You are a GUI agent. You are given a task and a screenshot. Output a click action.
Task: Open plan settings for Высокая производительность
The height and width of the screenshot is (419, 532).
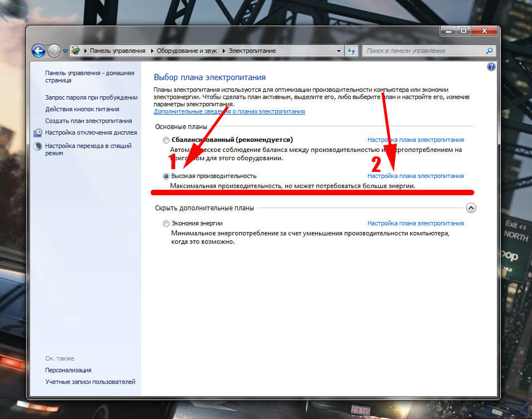click(416, 176)
